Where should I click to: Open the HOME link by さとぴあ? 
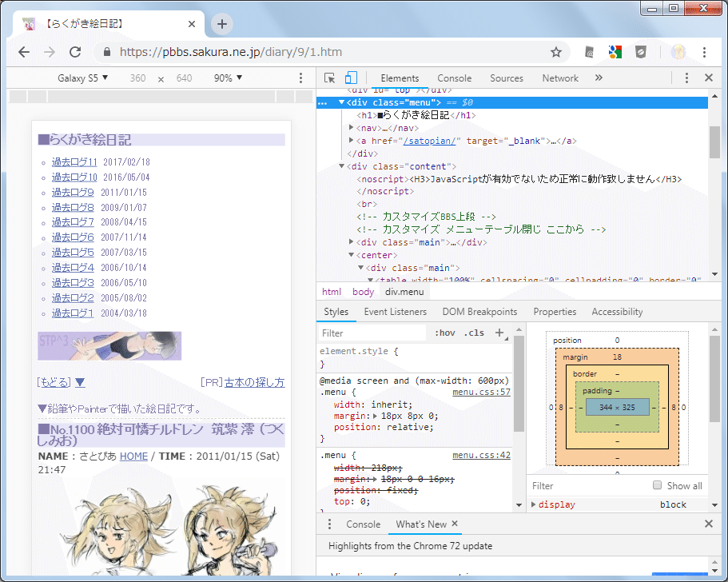133,456
